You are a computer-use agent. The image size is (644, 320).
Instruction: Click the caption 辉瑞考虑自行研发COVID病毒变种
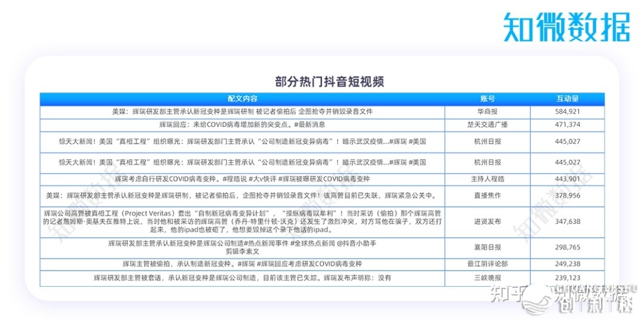click(x=242, y=179)
